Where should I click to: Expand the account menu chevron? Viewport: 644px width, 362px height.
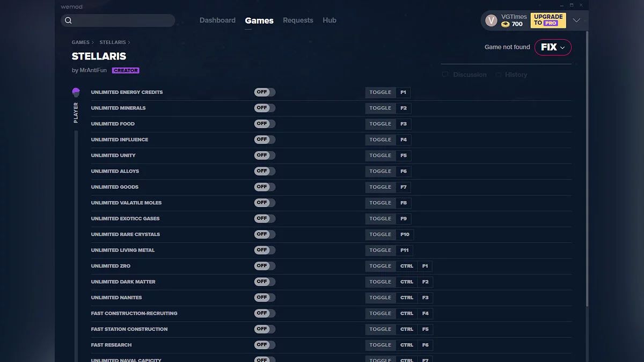point(576,20)
